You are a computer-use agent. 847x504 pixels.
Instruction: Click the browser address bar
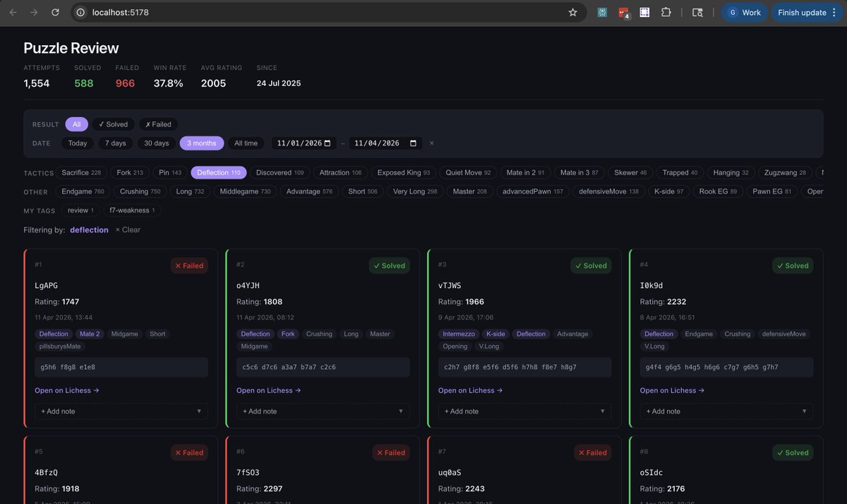[328, 12]
